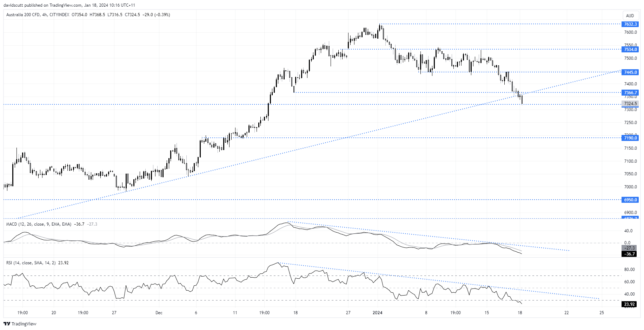This screenshot has height=330, width=644.
Task: Click the 60.00 RSI axis tick
Action: tap(629, 282)
